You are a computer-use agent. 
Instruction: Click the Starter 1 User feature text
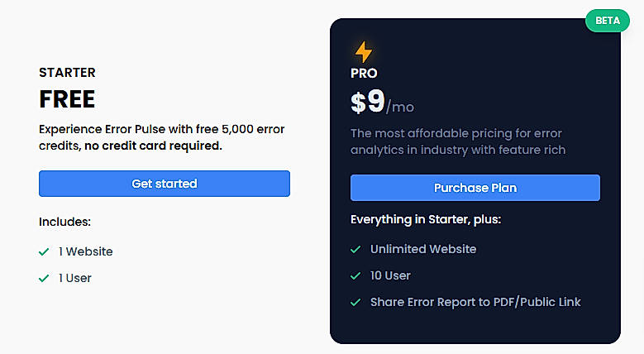tap(74, 278)
